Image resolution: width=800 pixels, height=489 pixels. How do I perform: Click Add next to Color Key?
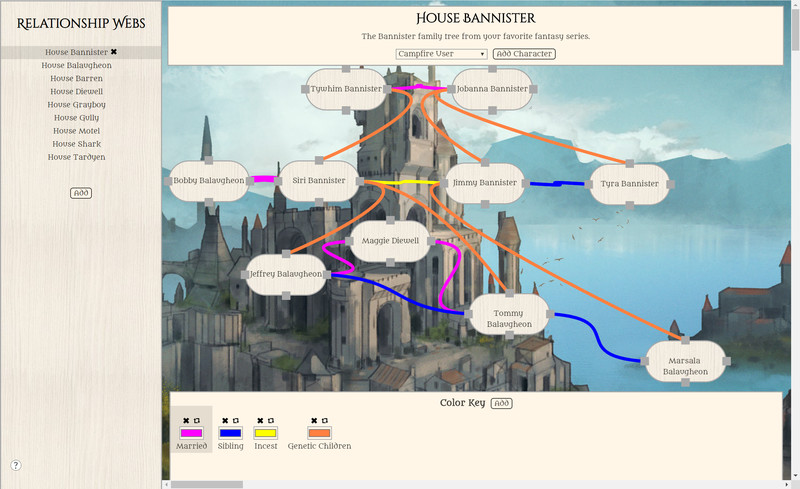[502, 403]
